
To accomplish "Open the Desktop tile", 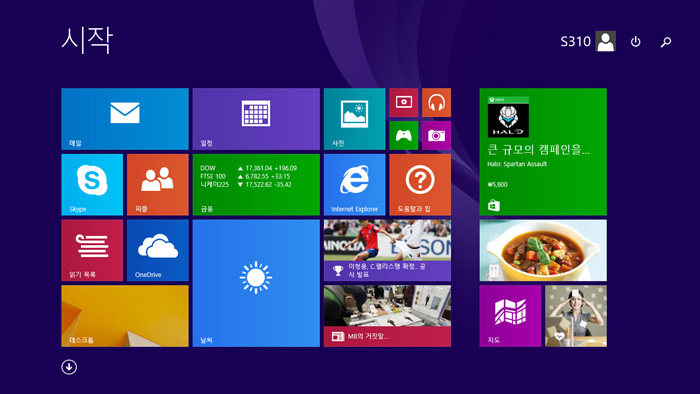I will click(125, 316).
